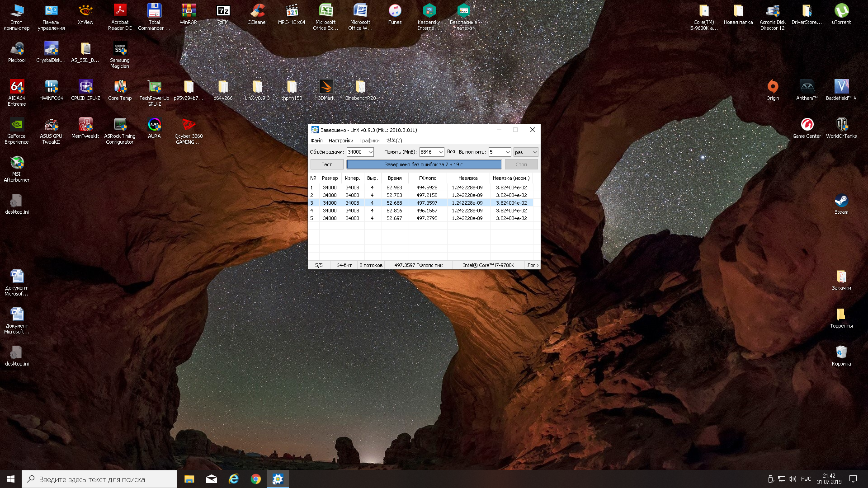Open the 3DMark desktop icon
This screenshot has height=488, width=868.
(x=326, y=87)
